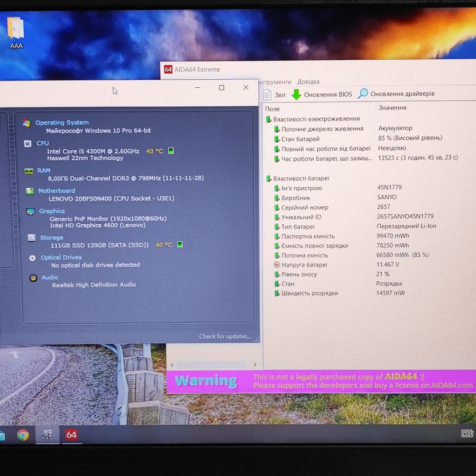
Task: Click the green storage temperature indicator
Action: click(x=180, y=244)
